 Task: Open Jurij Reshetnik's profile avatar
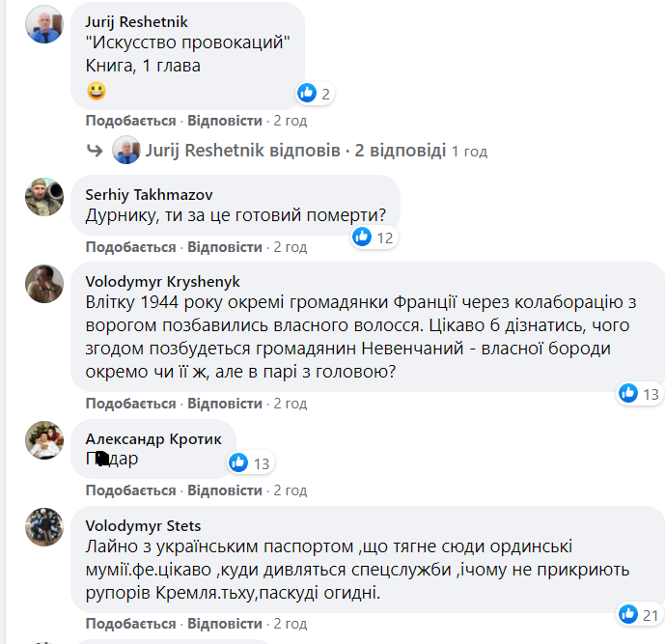[44, 24]
